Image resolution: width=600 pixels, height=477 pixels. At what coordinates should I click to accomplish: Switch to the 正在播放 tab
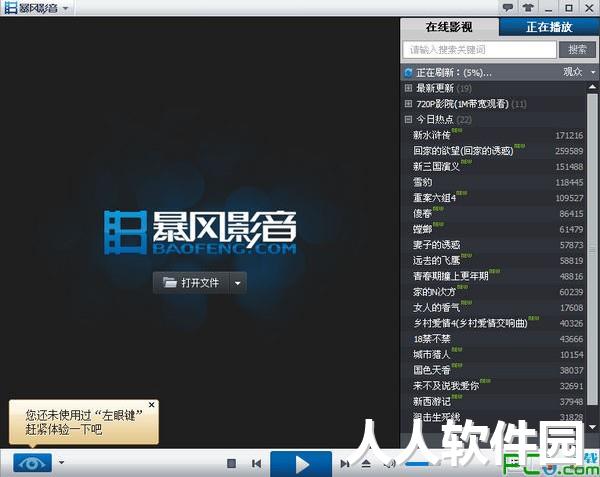(x=549, y=27)
